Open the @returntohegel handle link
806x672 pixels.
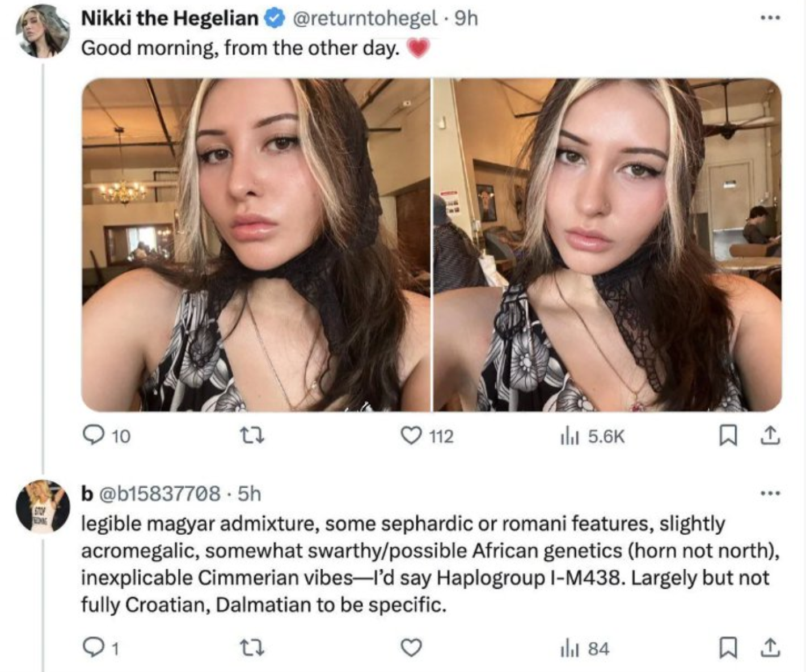pyautogui.click(x=365, y=18)
